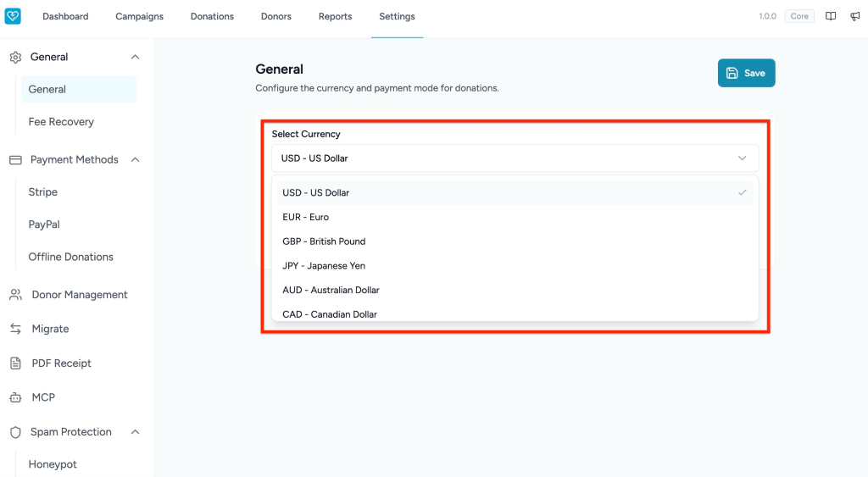The height and width of the screenshot is (477, 868).
Task: Choose JPY - Japanese Yen option
Action: (x=515, y=266)
